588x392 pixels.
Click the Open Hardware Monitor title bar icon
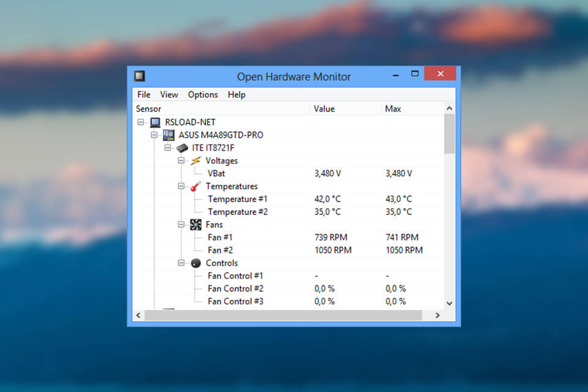(140, 75)
